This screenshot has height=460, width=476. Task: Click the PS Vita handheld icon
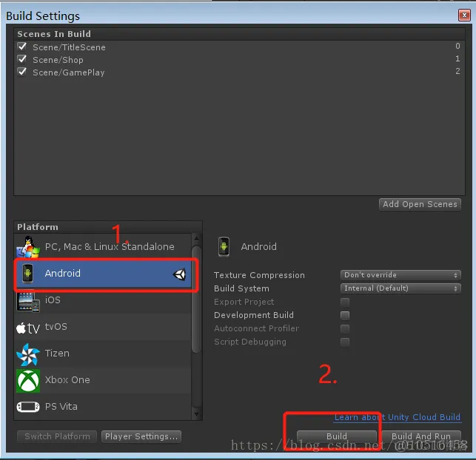(x=28, y=407)
